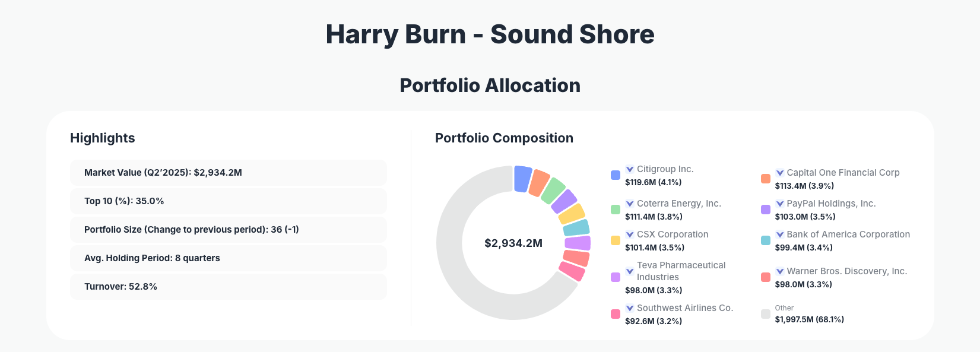Viewport: 980px width, 352px height.
Task: Select the Turnover: 52.8% highlight row
Action: click(x=229, y=286)
